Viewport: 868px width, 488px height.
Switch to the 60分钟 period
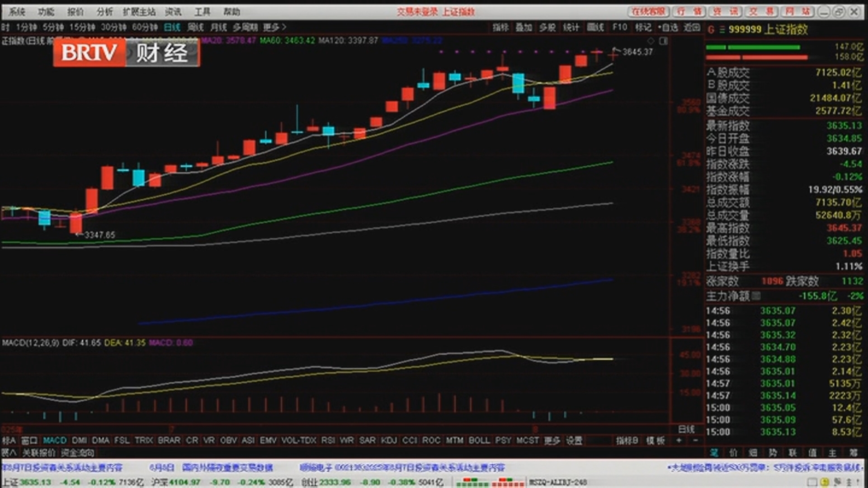(145, 28)
